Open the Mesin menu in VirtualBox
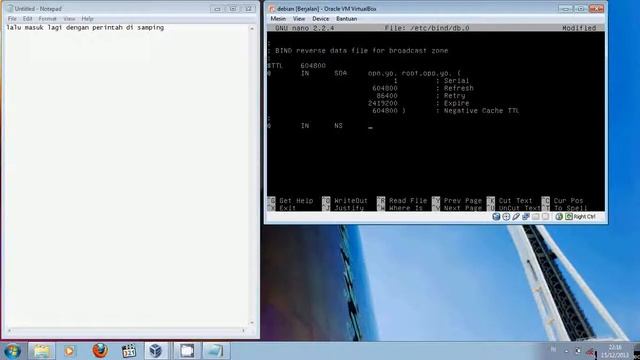Image resolution: width=640 pixels, height=360 pixels. click(x=278, y=19)
